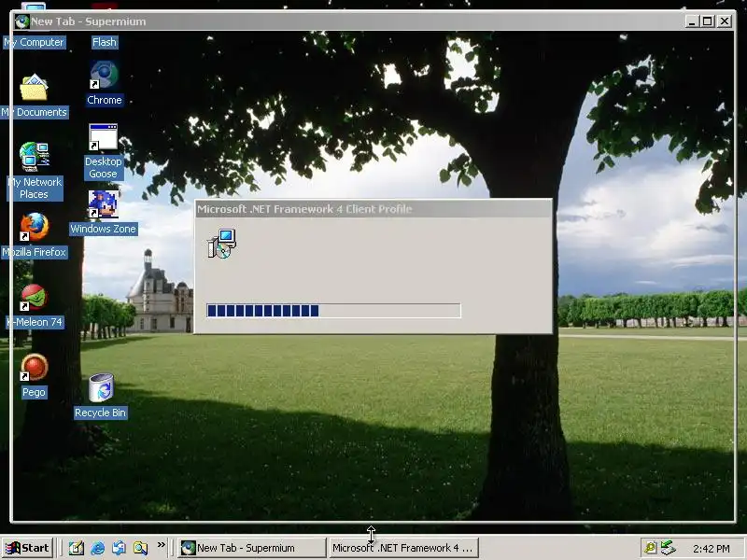Click the .NET Framework installer setup icon
This screenshot has width=747, height=560.
point(221,244)
